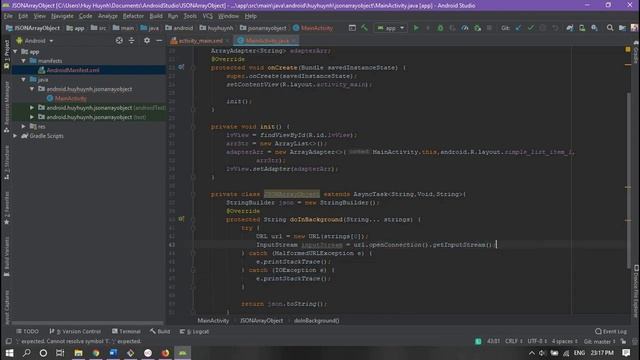Viewport: 640px width, 360px height.
Task: Expand Gradle Scripts node
Action: [16, 136]
